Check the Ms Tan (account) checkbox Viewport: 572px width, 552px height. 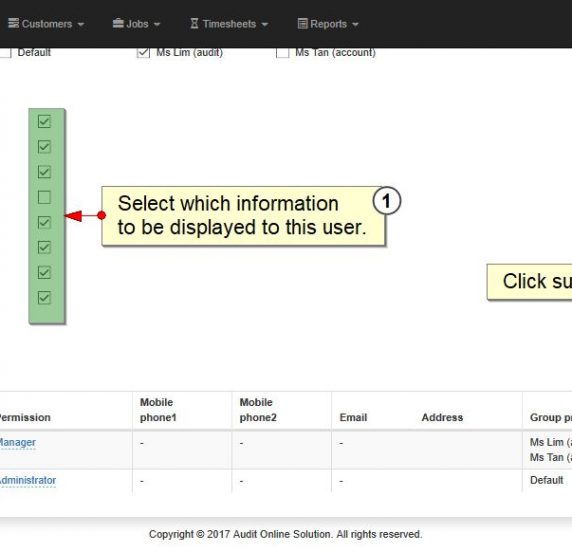(x=282, y=52)
